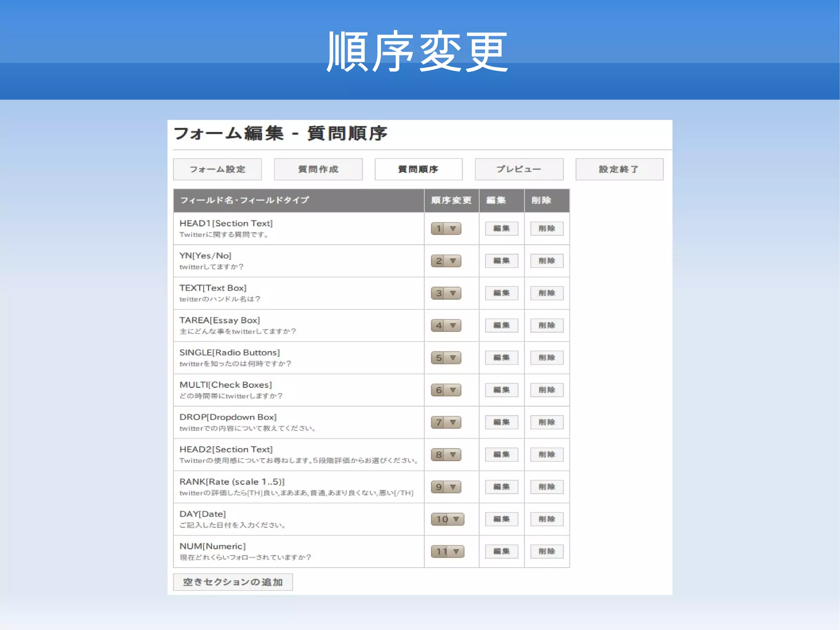Open the プレビュー tab
This screenshot has height=630, width=840.
[519, 169]
